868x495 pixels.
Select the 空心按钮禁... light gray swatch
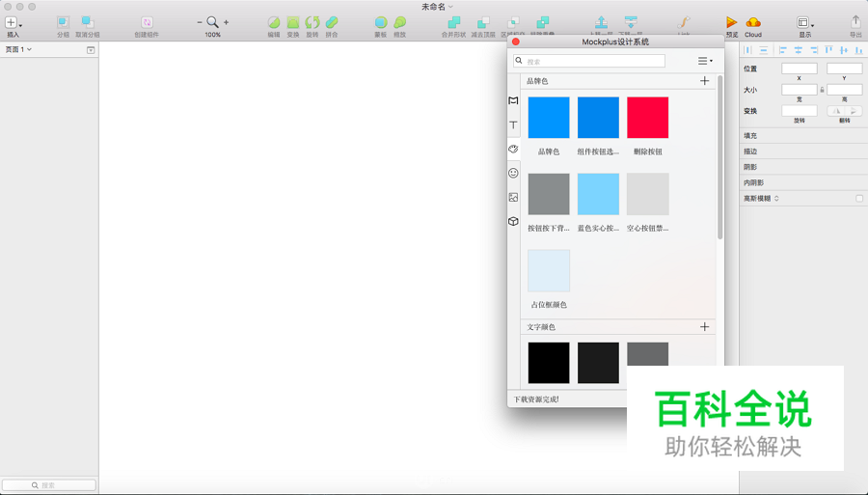[x=648, y=194]
